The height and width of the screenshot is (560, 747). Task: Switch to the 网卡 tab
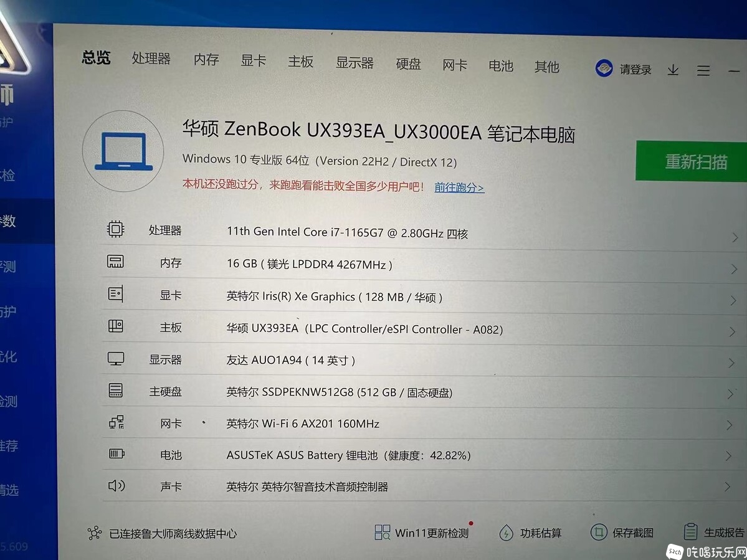[454, 65]
